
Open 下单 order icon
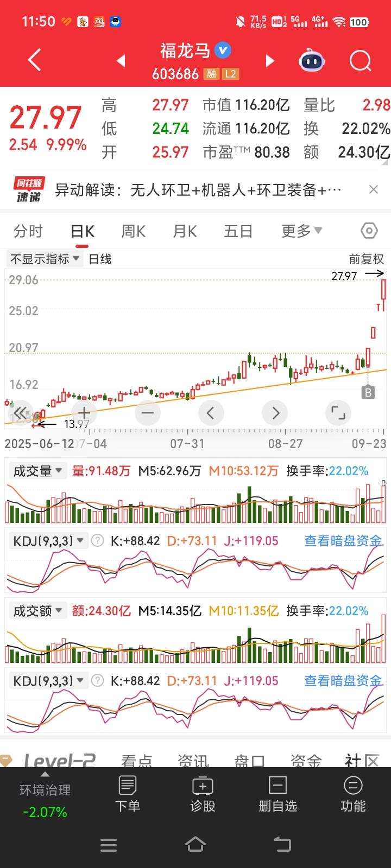128,794
